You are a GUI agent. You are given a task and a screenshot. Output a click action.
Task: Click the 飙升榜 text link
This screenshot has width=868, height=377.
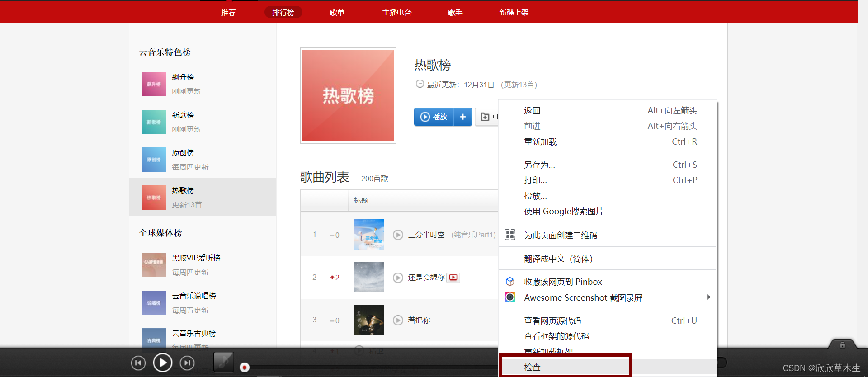[183, 77]
